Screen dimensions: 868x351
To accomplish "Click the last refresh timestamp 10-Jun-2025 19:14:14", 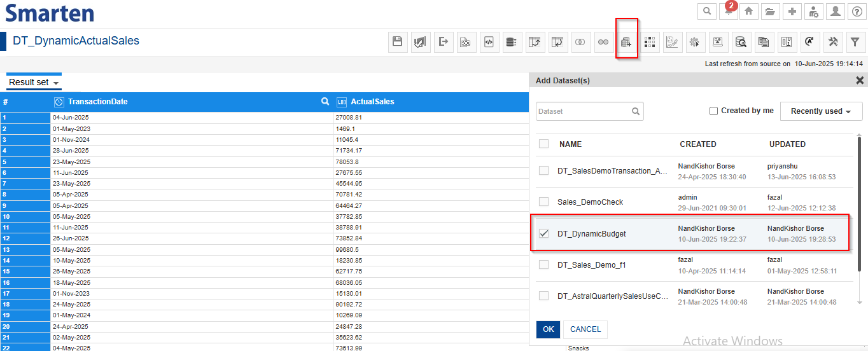I will click(829, 64).
